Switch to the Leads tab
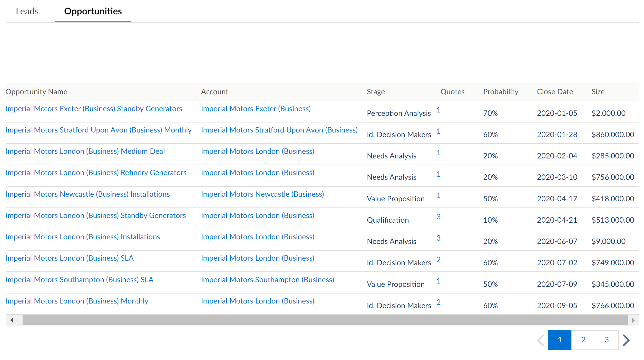Image resolution: width=644 pixels, height=360 pixels. click(27, 11)
